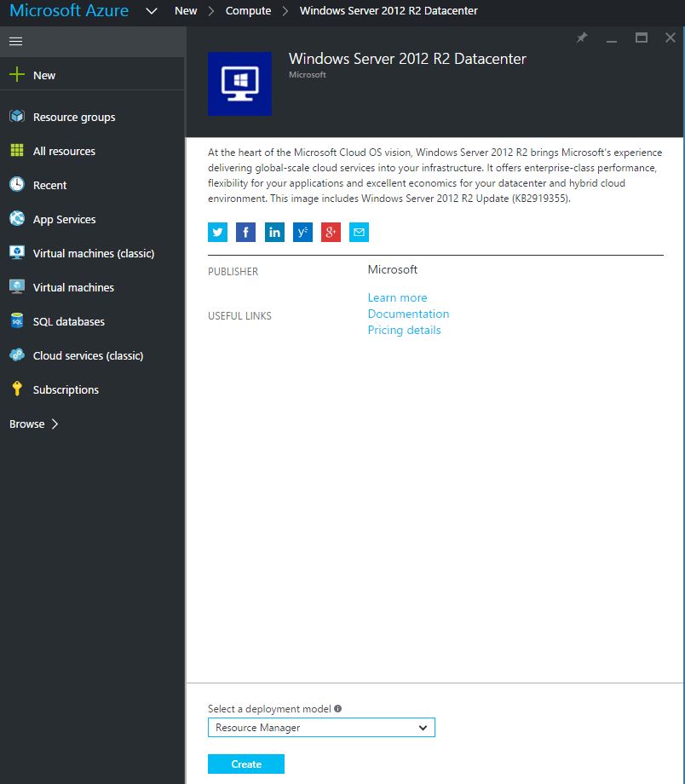Click the Microsoft publisher value
Viewport: 685px width, 784px height.
393,269
